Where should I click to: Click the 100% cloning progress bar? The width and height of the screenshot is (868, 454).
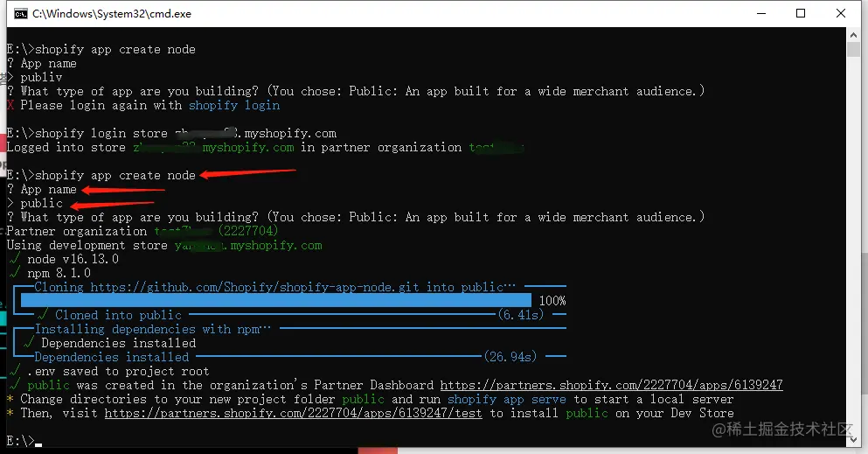click(275, 301)
